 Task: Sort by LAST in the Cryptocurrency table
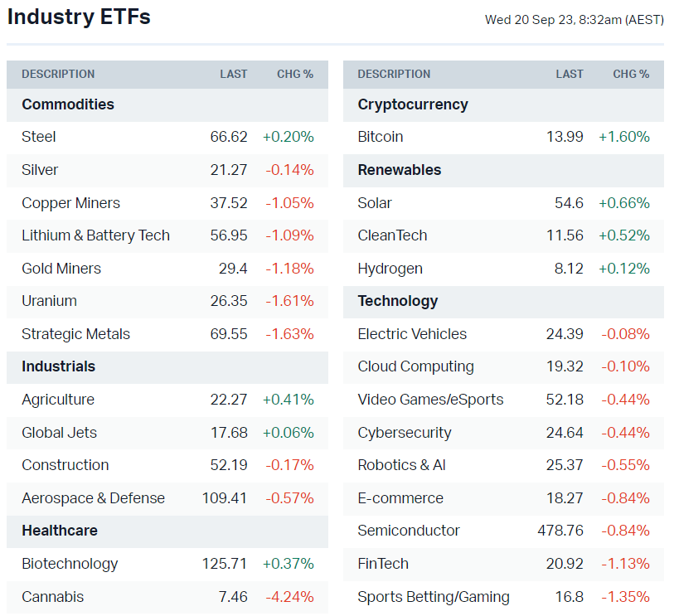tap(570, 74)
